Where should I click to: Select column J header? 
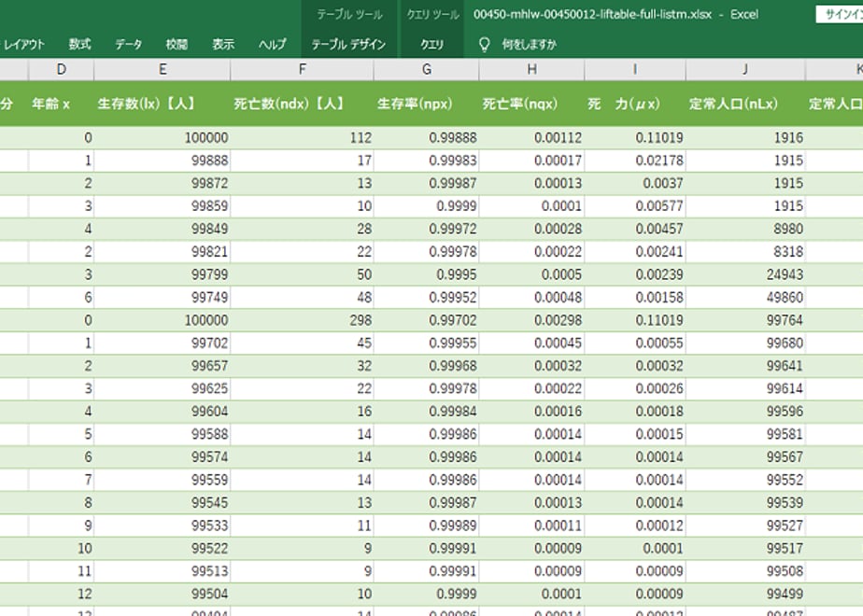pos(745,69)
